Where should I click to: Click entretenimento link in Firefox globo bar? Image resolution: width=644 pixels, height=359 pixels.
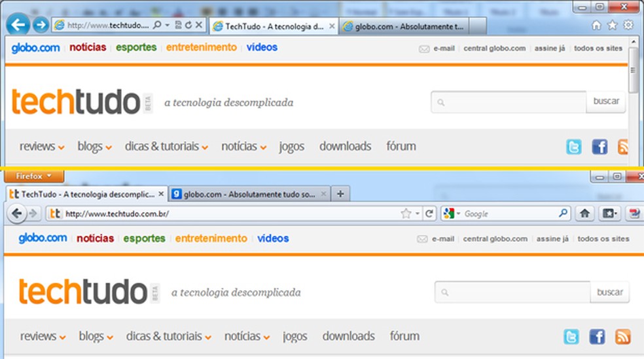(x=211, y=238)
